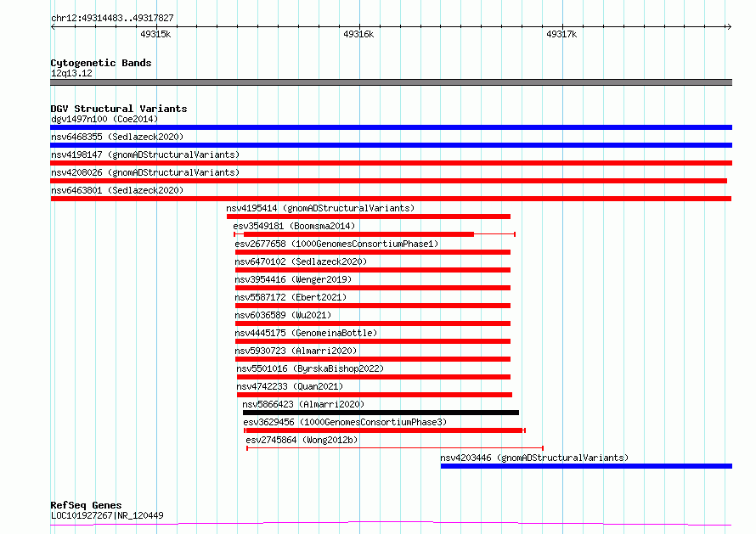This screenshot has width=756, height=534.
Task: Click the 49315k ruler tick label
Action: [155, 34]
